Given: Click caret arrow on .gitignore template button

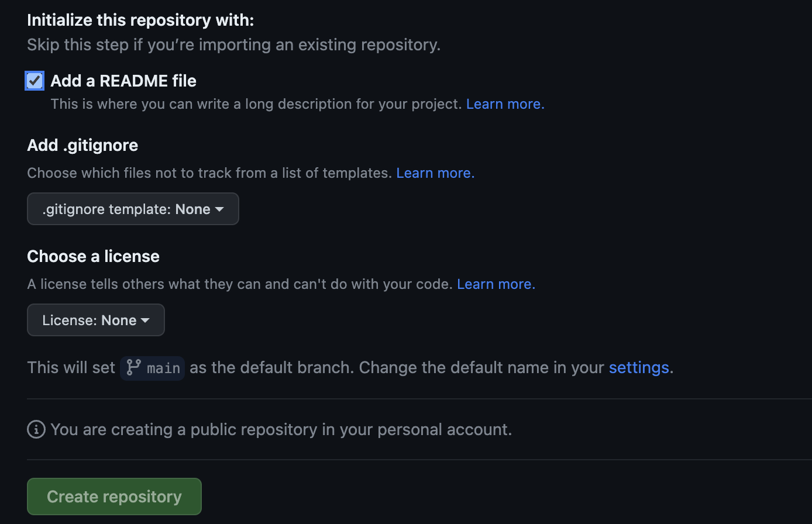Looking at the screenshot, I should 219,209.
